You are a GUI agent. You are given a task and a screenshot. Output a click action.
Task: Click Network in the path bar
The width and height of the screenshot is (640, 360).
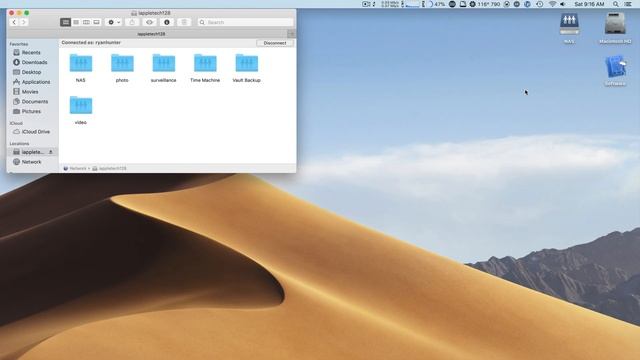pos(75,169)
